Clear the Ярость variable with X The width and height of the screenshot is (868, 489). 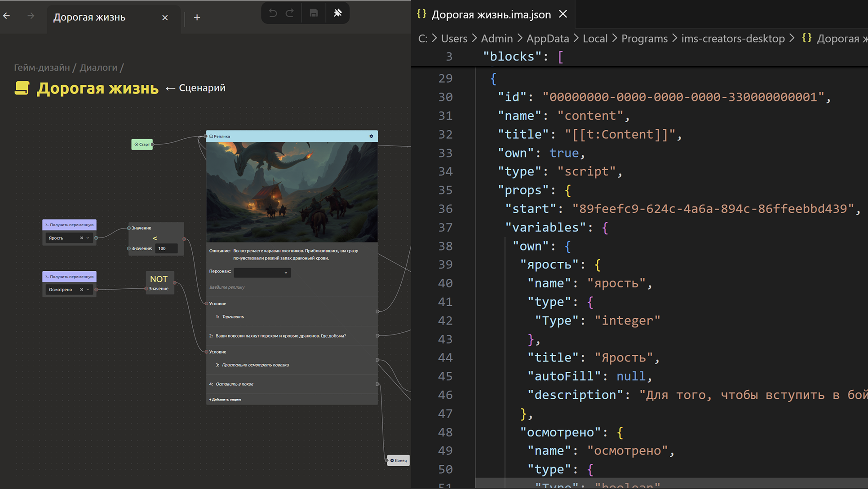click(81, 238)
